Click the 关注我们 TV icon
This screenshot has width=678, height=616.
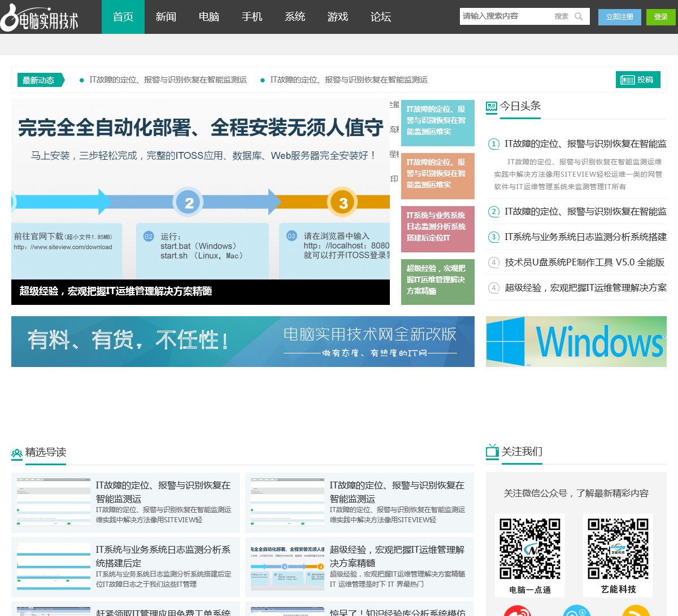tap(492, 451)
